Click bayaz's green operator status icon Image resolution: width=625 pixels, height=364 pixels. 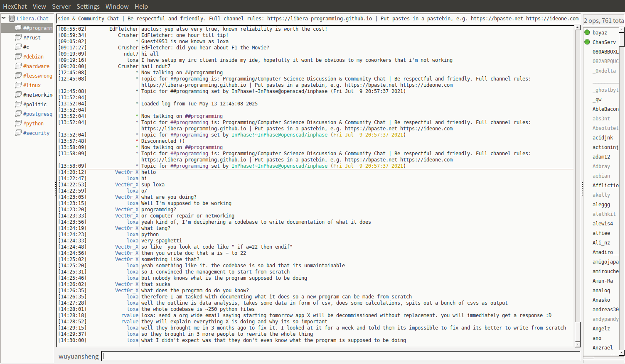[587, 32]
